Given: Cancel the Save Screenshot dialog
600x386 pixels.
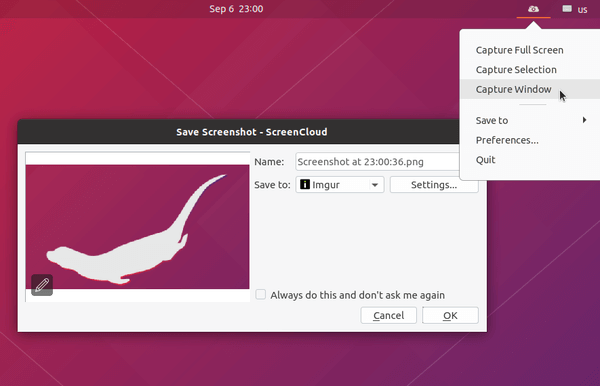Looking at the screenshot, I should coord(388,315).
